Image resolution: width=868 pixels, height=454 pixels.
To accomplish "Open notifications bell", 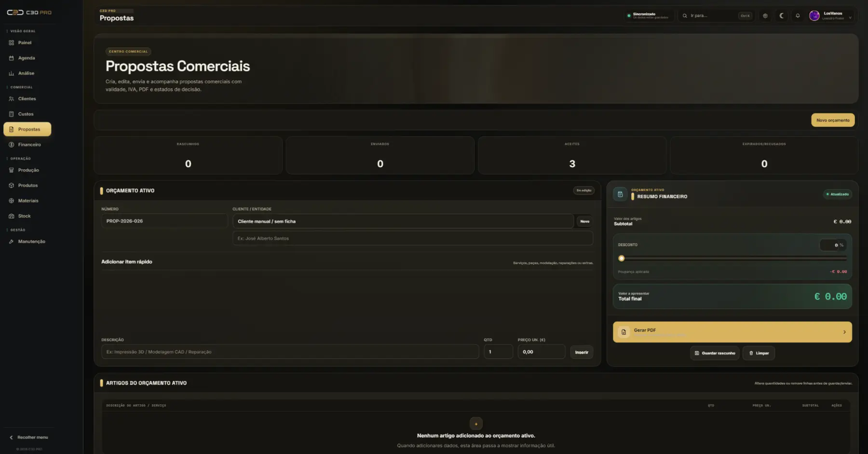I will [798, 16].
